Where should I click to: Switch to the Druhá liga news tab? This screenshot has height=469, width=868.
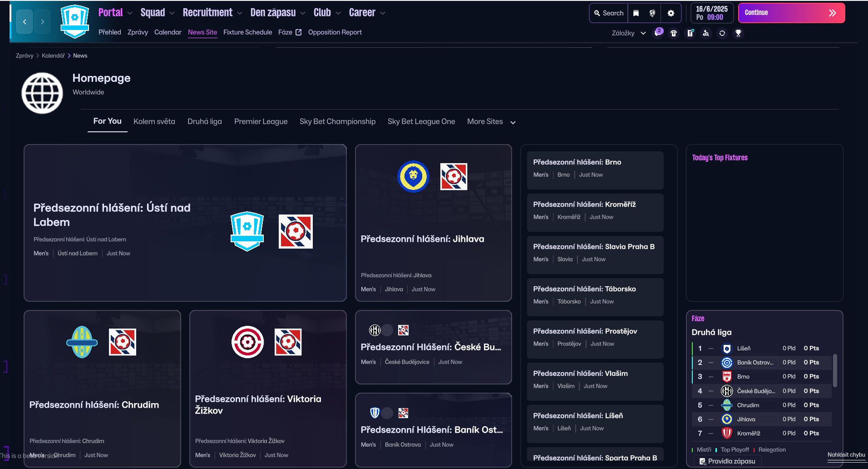pos(204,122)
